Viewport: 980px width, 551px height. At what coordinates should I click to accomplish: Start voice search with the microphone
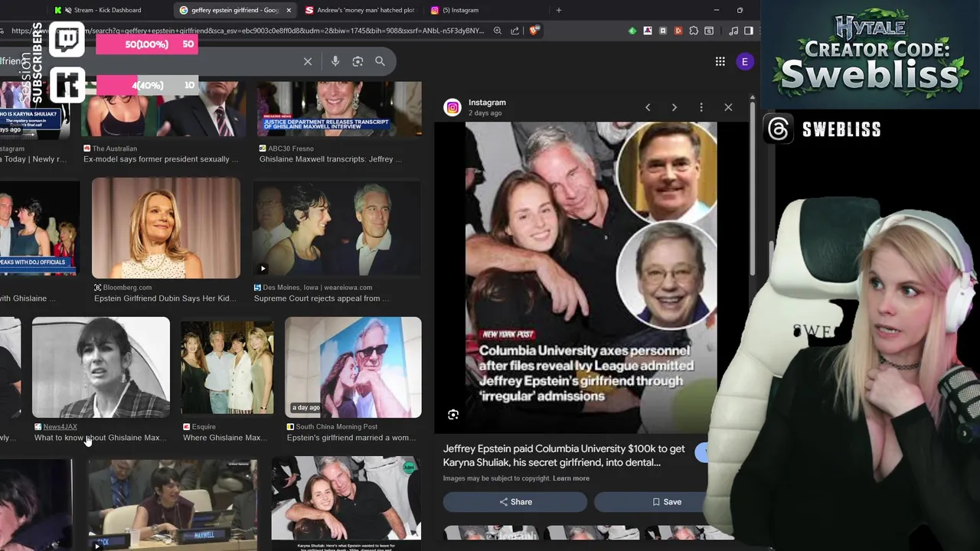(x=335, y=61)
